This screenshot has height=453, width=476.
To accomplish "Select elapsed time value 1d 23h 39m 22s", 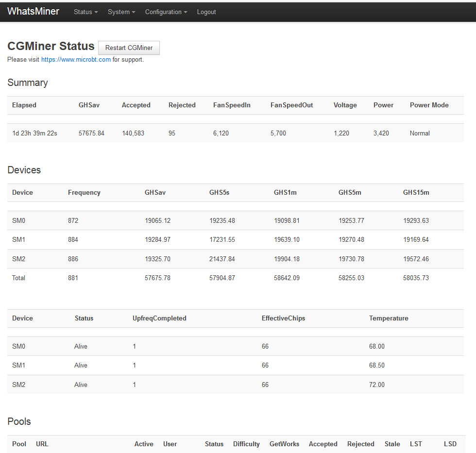I will click(x=34, y=133).
